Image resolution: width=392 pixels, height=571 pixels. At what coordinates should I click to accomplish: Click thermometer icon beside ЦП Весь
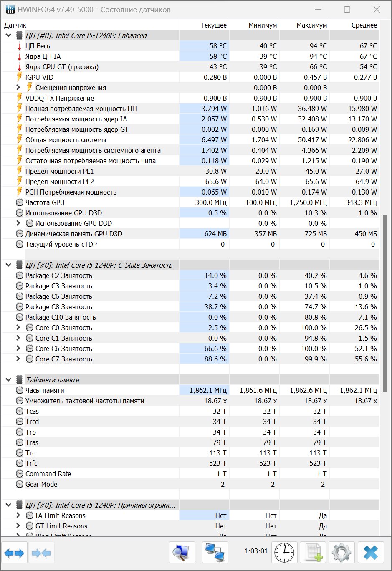point(19,46)
